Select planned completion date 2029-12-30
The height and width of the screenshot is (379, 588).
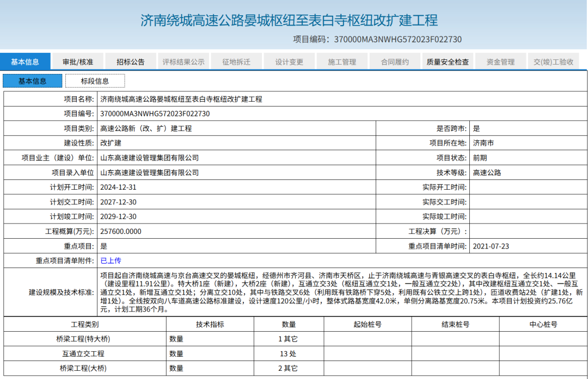pyautogui.click(x=118, y=217)
